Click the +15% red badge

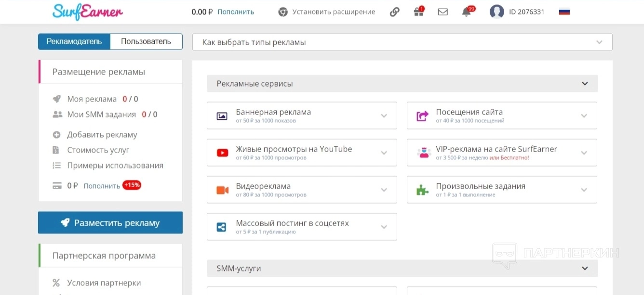132,185
